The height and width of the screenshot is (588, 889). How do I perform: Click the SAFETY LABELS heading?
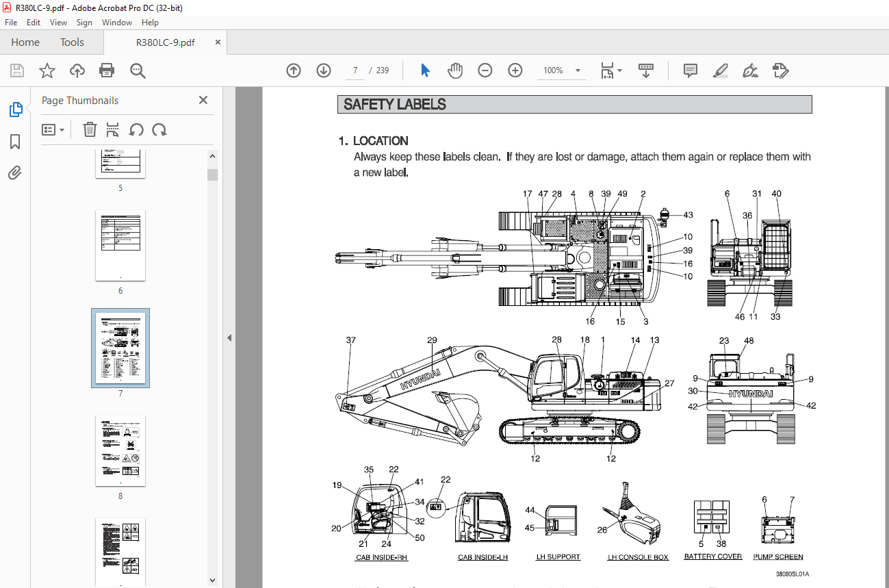tap(395, 105)
